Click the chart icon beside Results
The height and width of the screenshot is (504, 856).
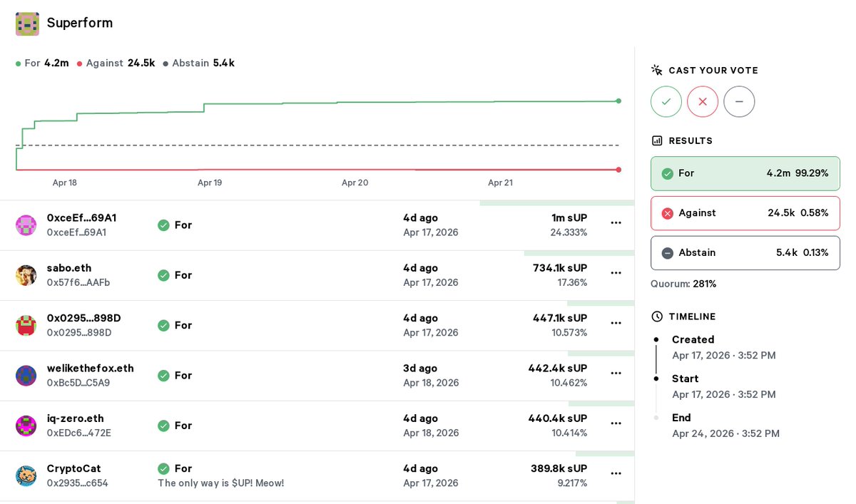pos(657,140)
